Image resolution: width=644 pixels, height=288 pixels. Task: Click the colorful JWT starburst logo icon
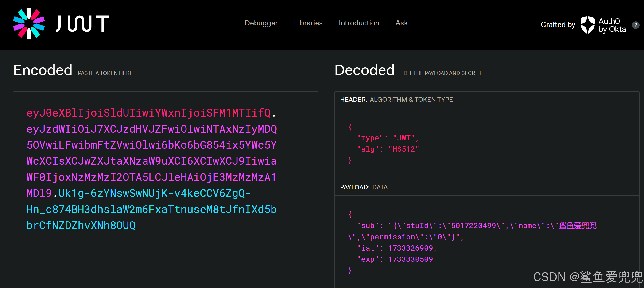pos(29,23)
